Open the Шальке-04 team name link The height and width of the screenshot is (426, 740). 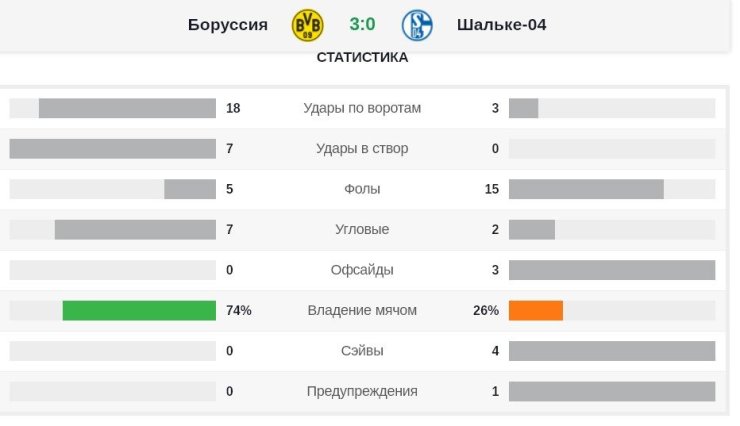pyautogui.click(x=502, y=25)
